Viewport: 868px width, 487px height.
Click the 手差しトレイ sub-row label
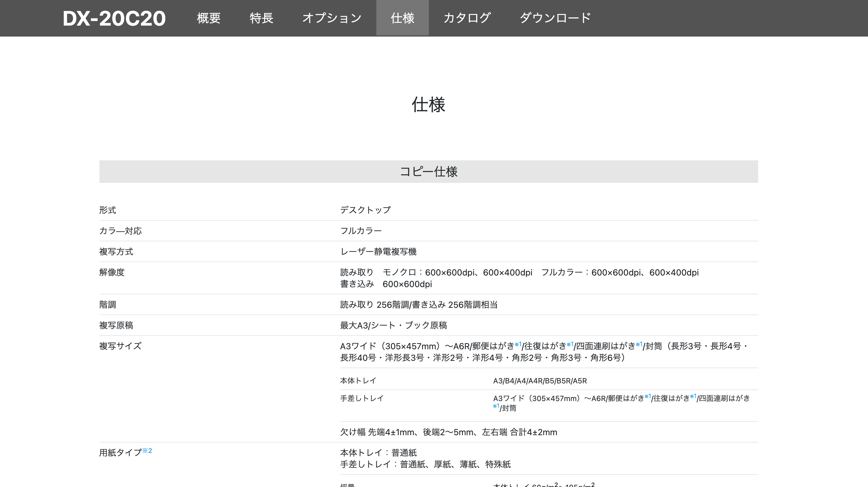361,398
